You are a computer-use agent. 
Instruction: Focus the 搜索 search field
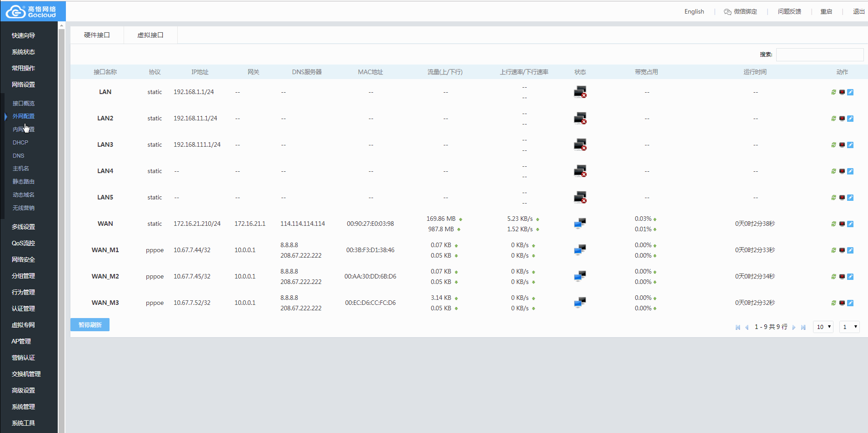820,55
